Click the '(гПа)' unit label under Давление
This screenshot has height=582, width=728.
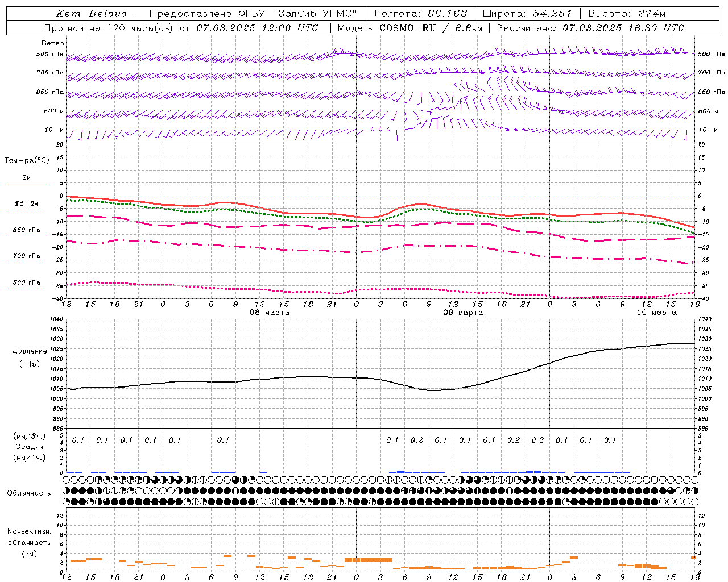30,364
